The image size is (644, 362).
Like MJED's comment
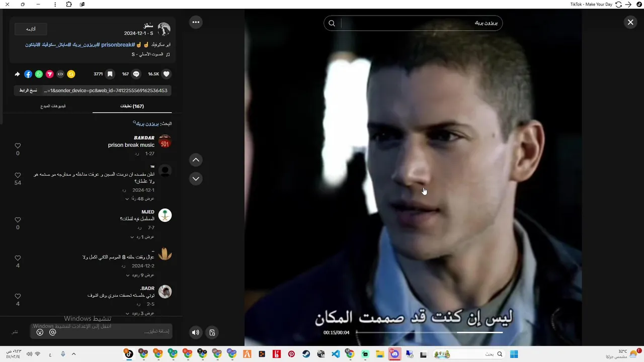(x=18, y=220)
